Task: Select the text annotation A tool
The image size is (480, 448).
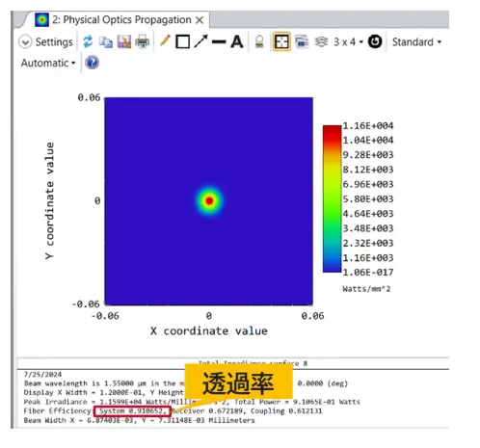Action: point(237,41)
